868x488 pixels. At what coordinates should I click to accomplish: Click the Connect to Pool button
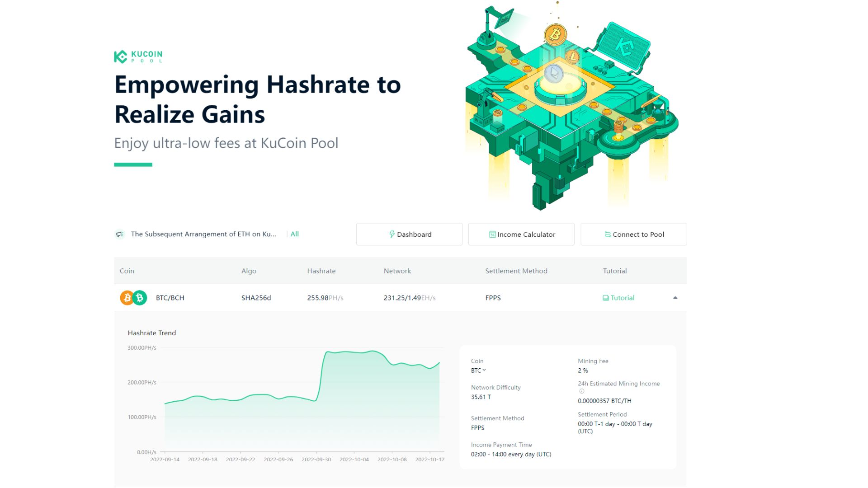click(634, 234)
